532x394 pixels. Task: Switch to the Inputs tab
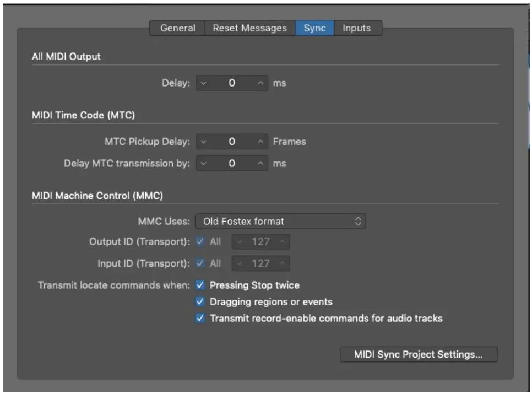(x=356, y=28)
